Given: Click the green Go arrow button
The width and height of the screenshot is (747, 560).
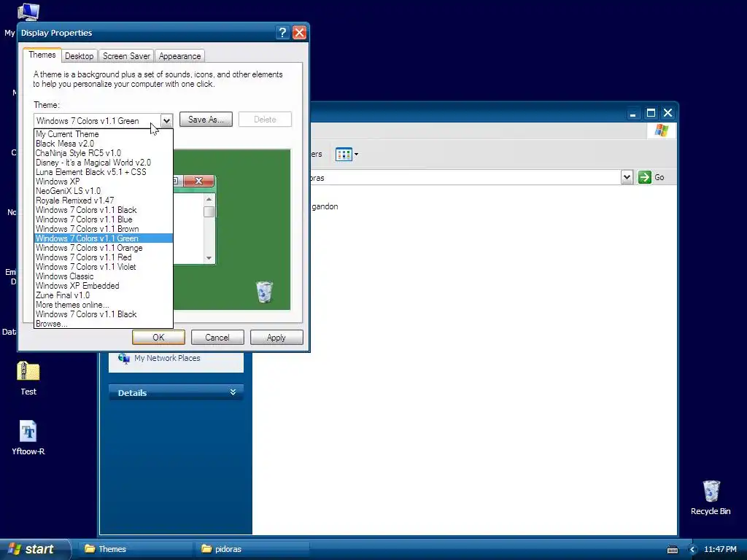Looking at the screenshot, I should (645, 177).
